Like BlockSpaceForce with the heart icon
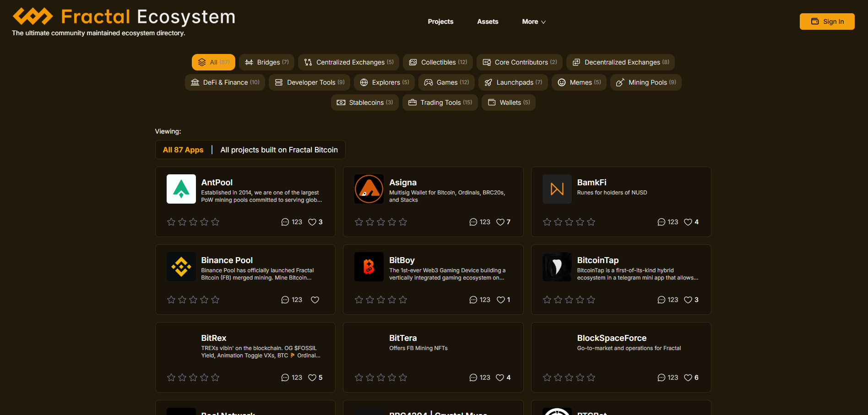 pyautogui.click(x=688, y=377)
